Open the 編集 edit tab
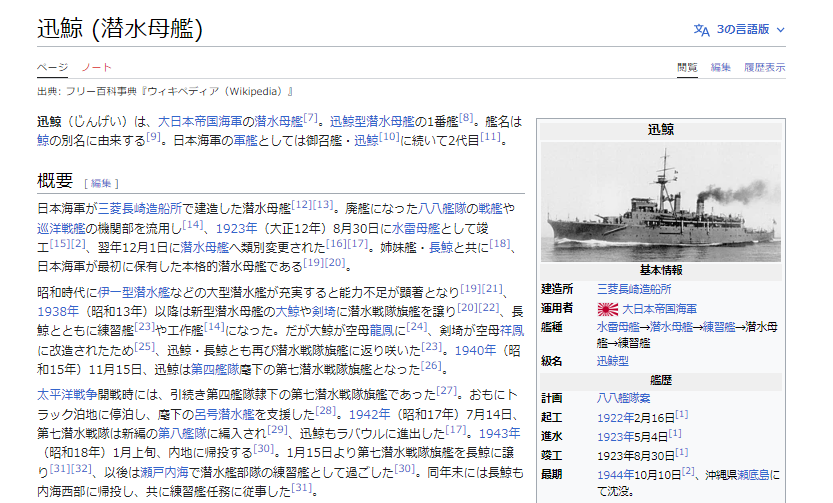833x503 pixels. click(x=720, y=67)
